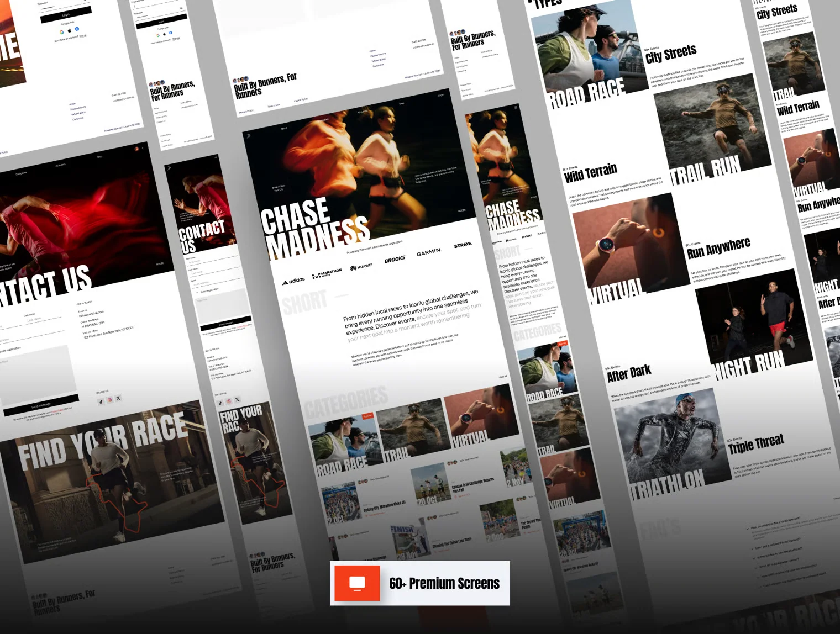The width and height of the screenshot is (840, 634).
Task: Click the site logo on desktop Chase Madness page
Action: tap(249, 135)
